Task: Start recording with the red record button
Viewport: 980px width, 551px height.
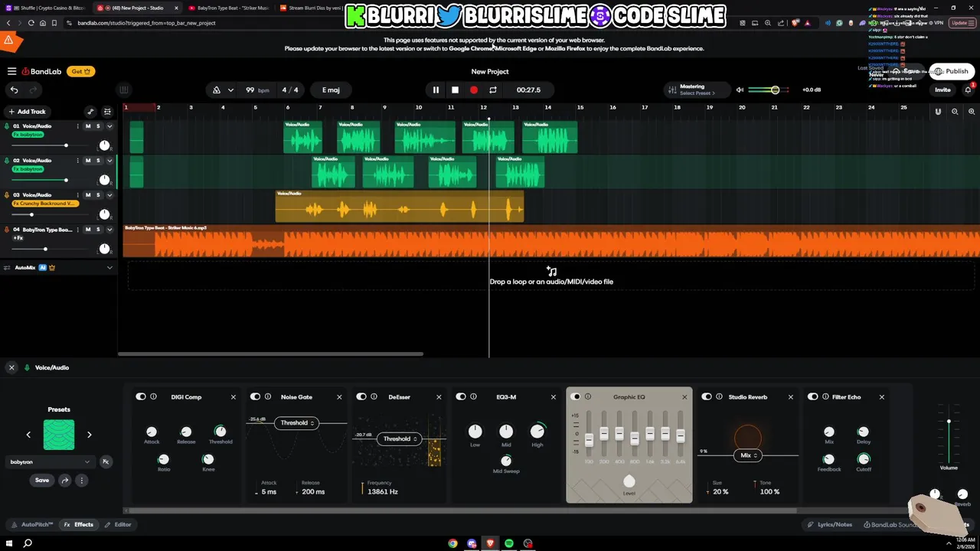Action: tap(474, 90)
